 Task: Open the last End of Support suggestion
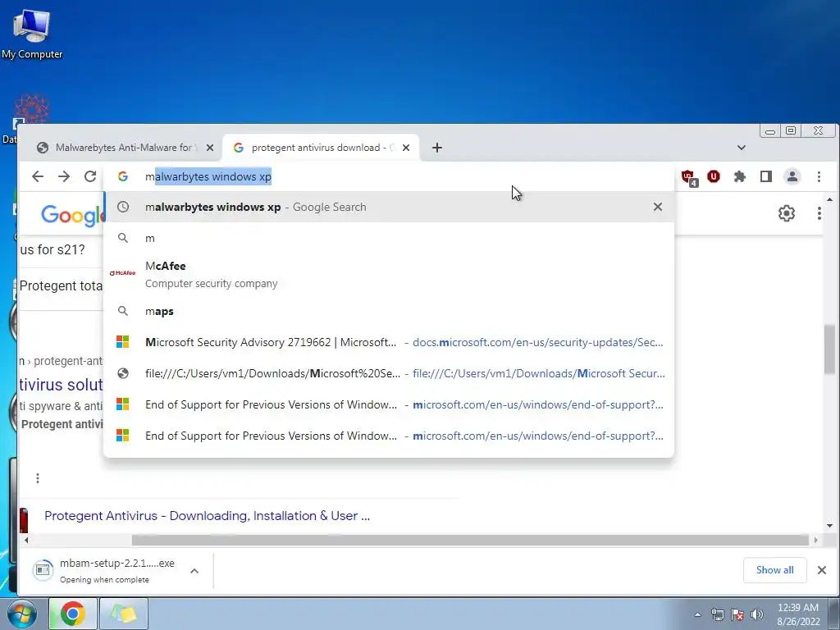pyautogui.click(x=389, y=436)
